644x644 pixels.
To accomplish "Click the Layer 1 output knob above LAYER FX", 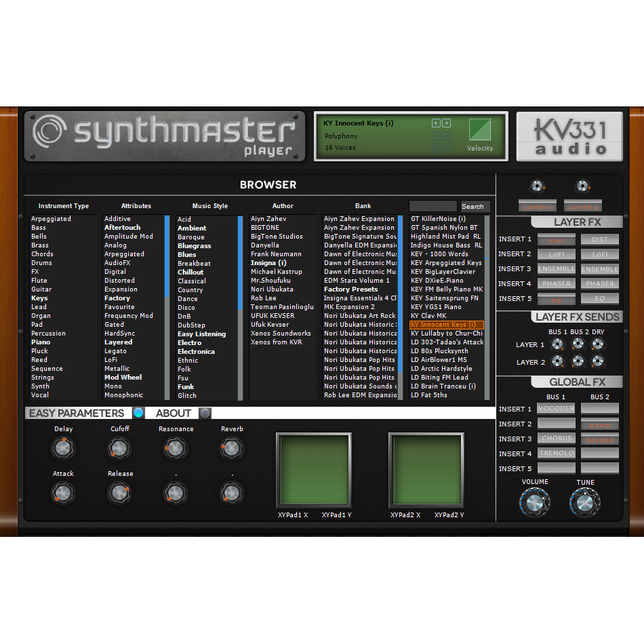I will click(537, 184).
